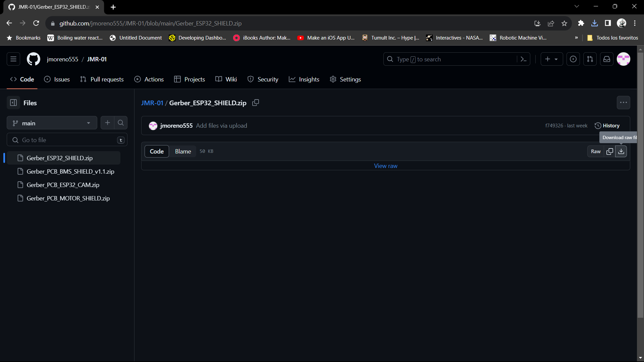Open more file actions ellipsis menu
This screenshot has height=362, width=644.
point(623,103)
